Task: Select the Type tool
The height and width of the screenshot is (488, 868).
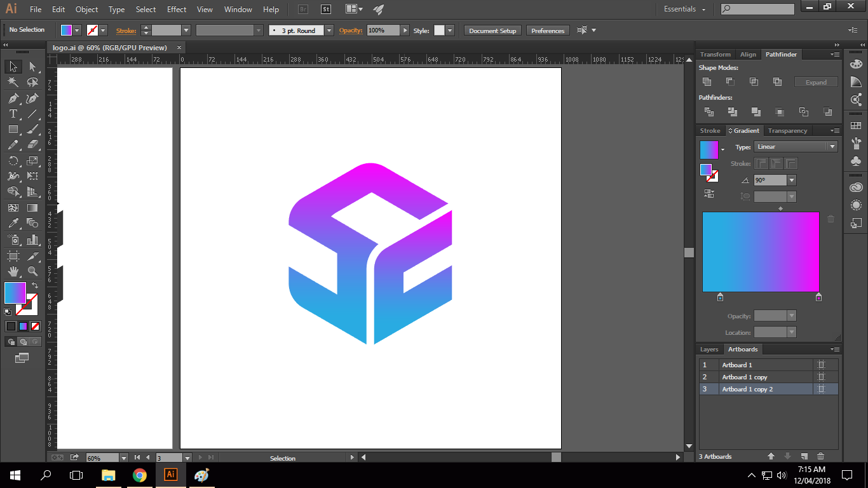Action: pos(13,114)
